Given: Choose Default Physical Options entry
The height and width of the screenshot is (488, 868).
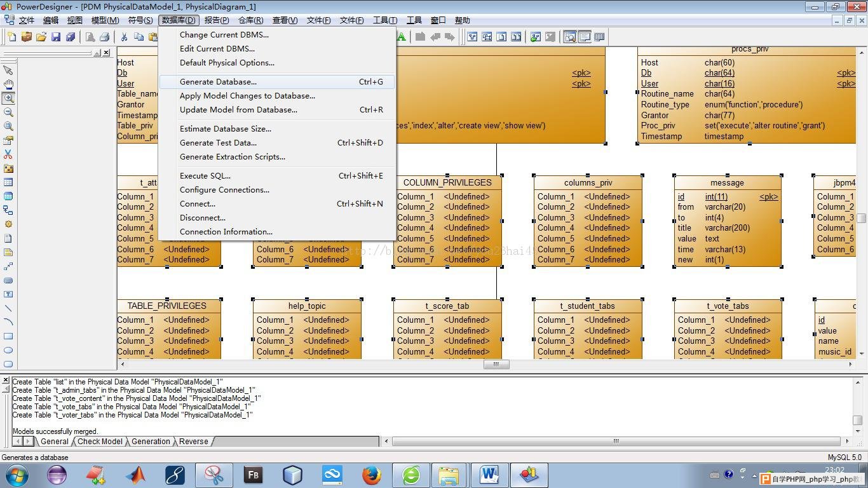Looking at the screenshot, I should (277, 63).
